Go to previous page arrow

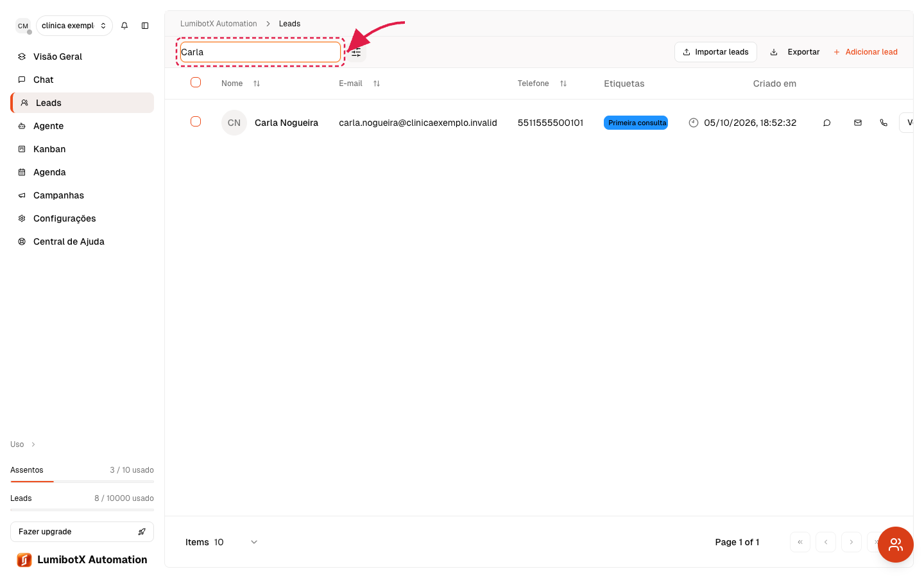(826, 542)
